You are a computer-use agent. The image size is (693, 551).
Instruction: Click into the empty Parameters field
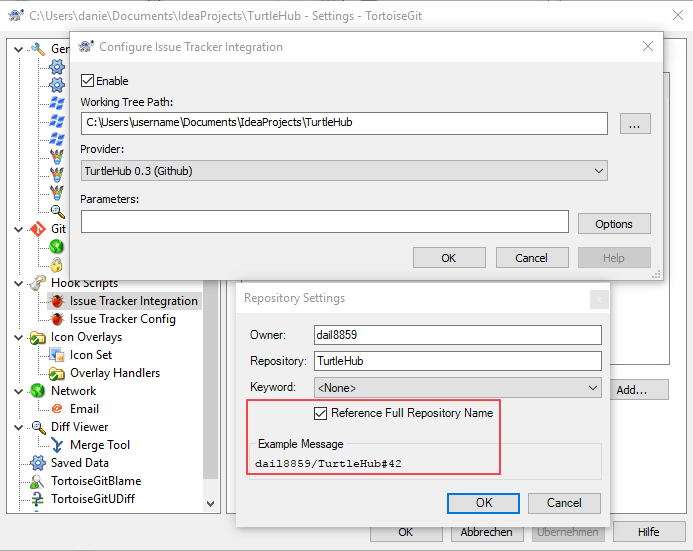[325, 221]
